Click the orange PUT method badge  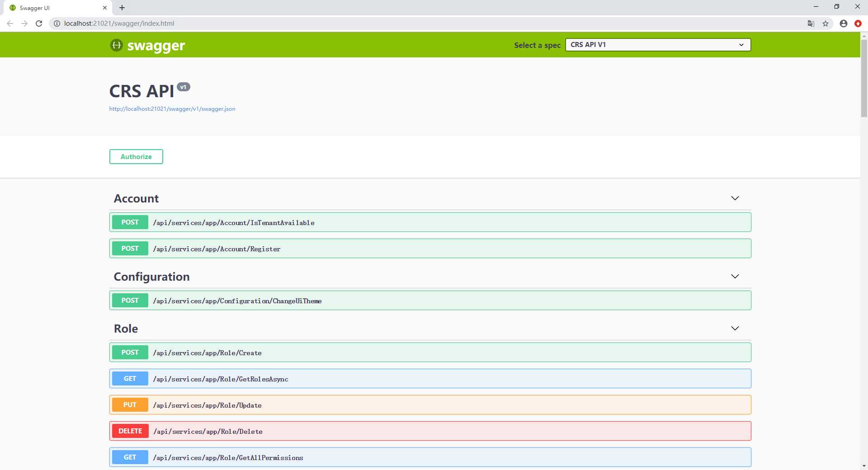click(130, 405)
